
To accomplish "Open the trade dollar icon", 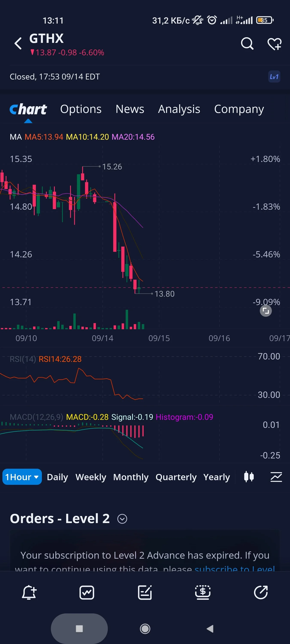I will [x=203, y=592].
